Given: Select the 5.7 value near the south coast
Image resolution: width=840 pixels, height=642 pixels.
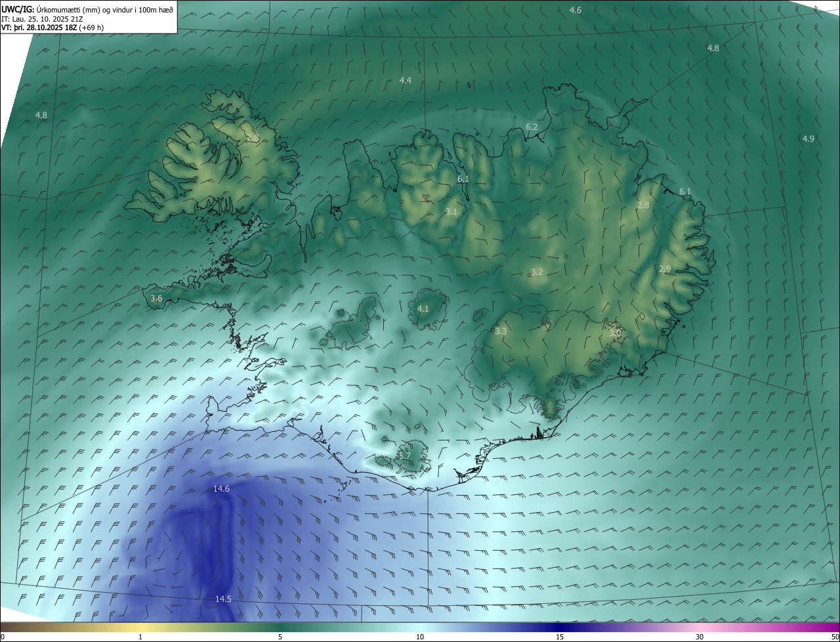Looking at the screenshot, I should 404,456.
